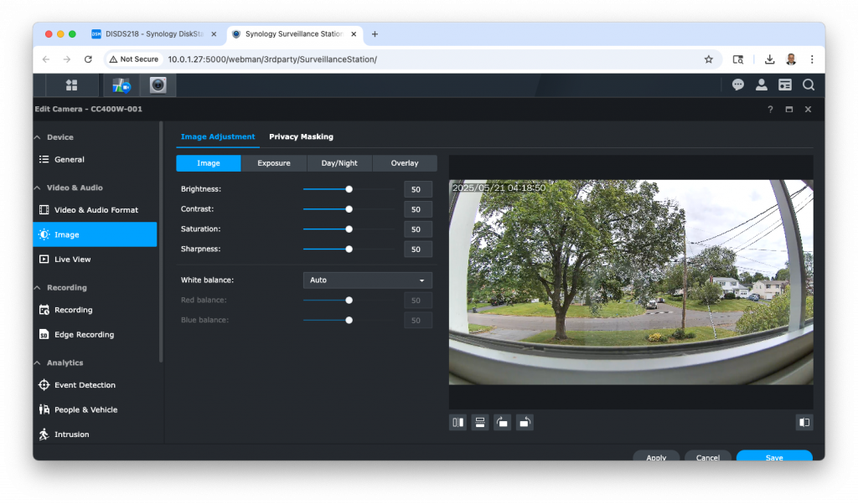Select the Image tab in adjustment panel

coord(208,162)
